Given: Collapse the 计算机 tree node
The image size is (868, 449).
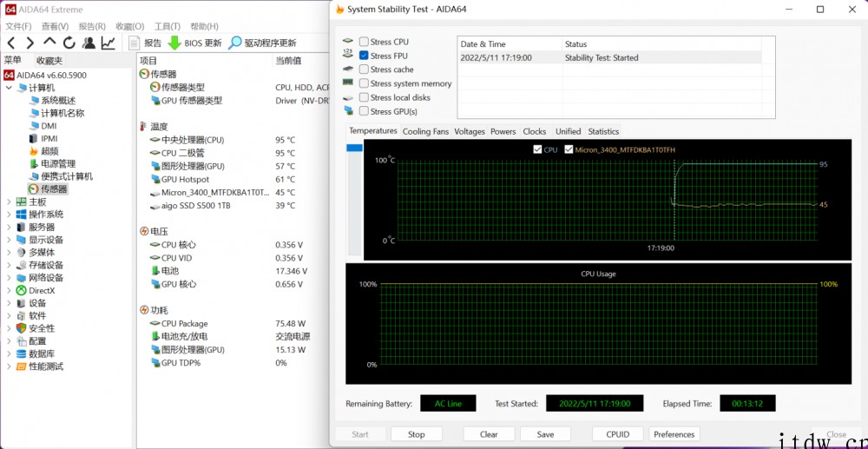Looking at the screenshot, I should click(x=9, y=88).
